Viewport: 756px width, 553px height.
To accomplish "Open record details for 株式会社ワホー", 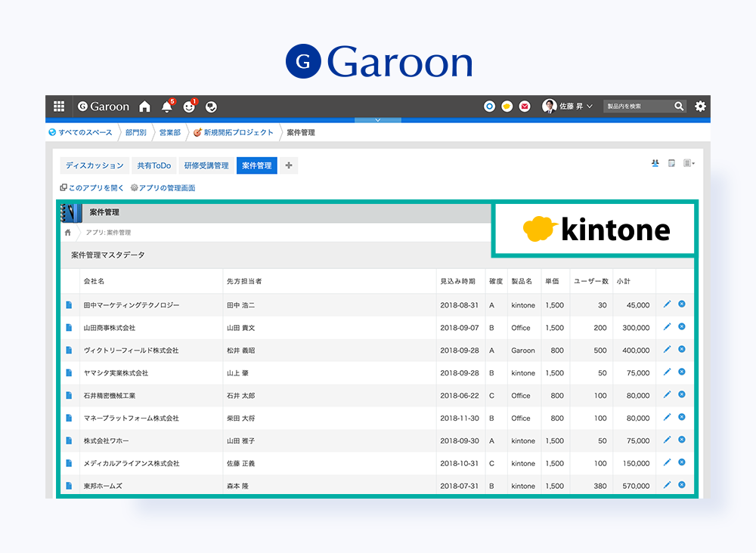I will click(x=69, y=440).
